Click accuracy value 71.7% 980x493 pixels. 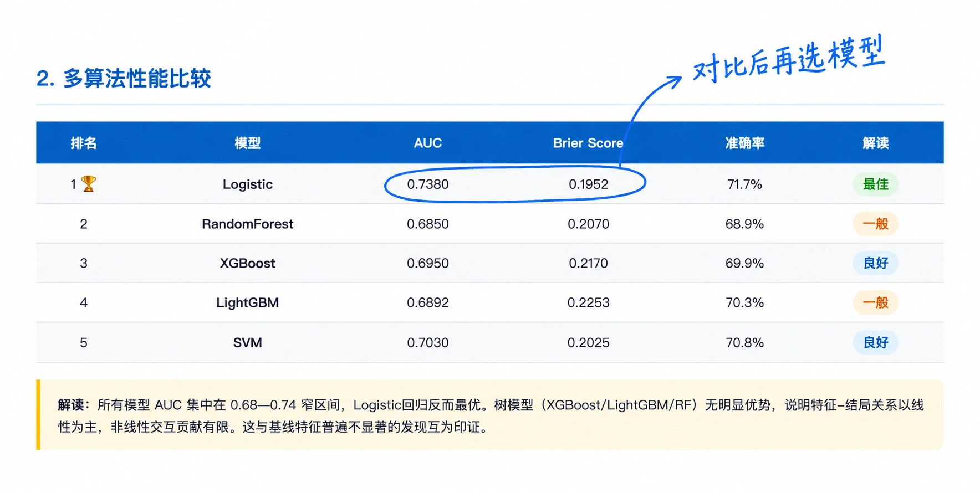(x=744, y=184)
